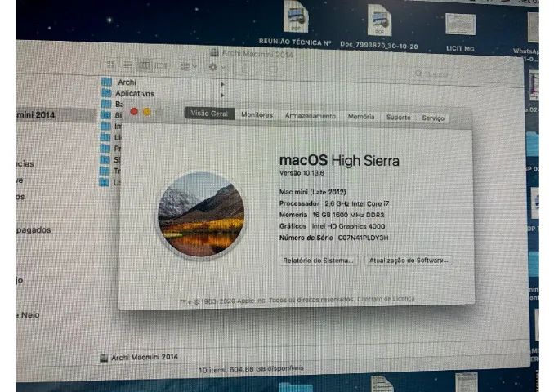Viewport: 554px width, 392px height.
Task: Open the Armazenamento tab
Action: tap(311, 115)
